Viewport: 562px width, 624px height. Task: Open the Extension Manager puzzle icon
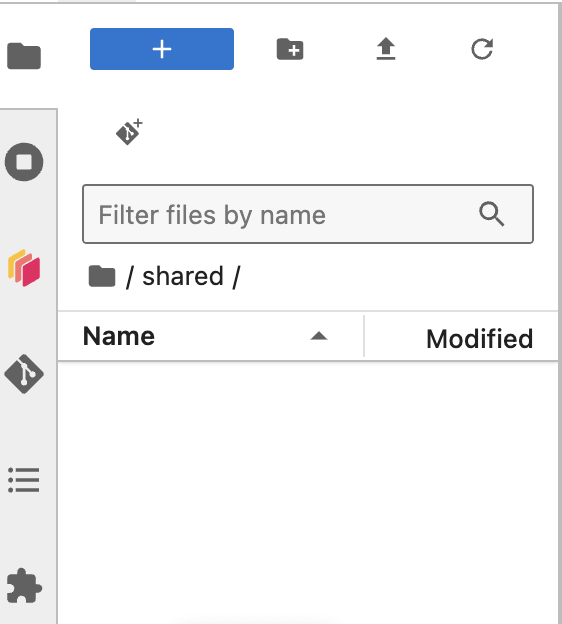tap(24, 586)
